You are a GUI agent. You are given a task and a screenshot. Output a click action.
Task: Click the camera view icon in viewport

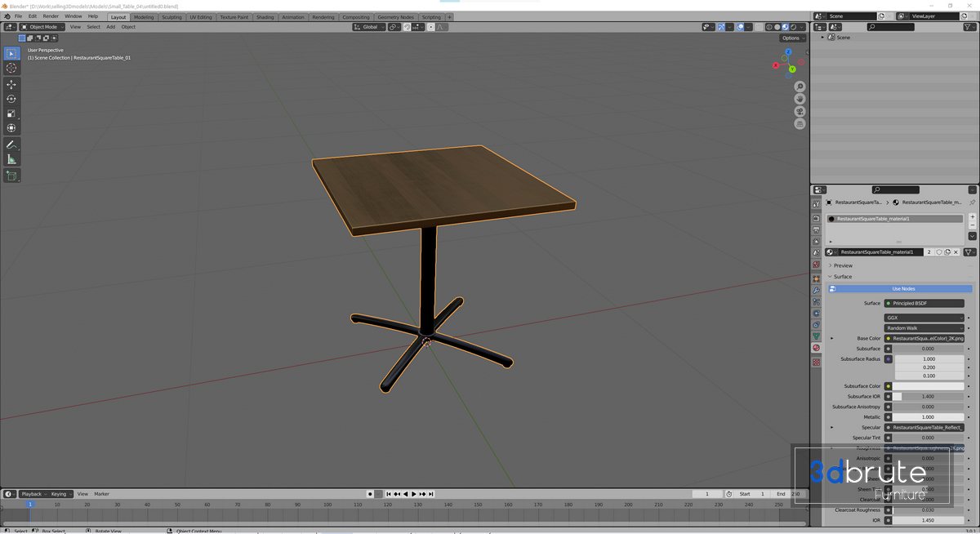coord(800,111)
